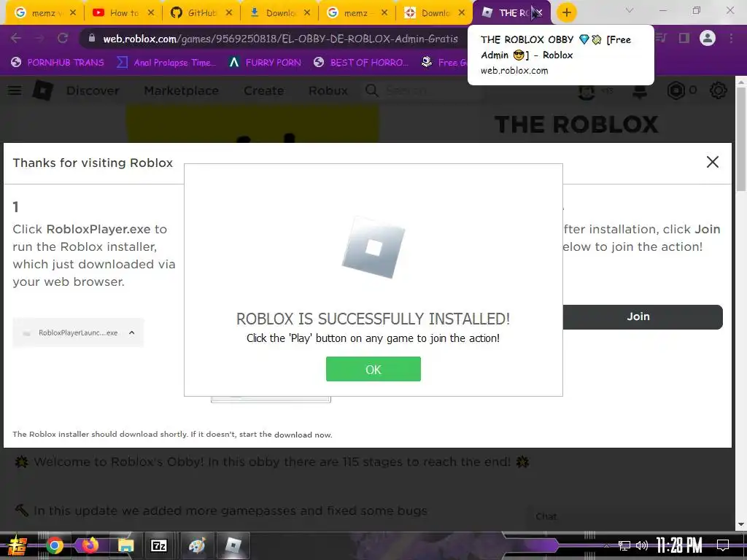
Task: Click the browser back arrow
Action: (16, 38)
